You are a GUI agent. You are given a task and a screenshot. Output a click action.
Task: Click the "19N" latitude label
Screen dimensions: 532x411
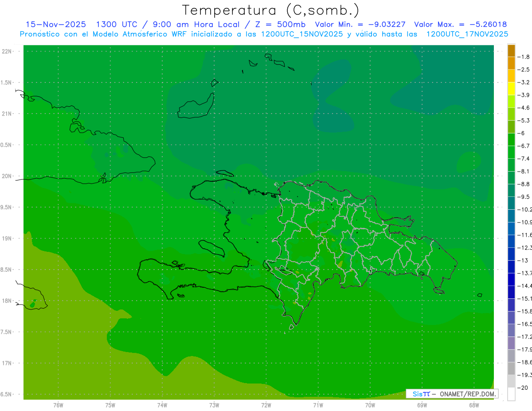7,238
